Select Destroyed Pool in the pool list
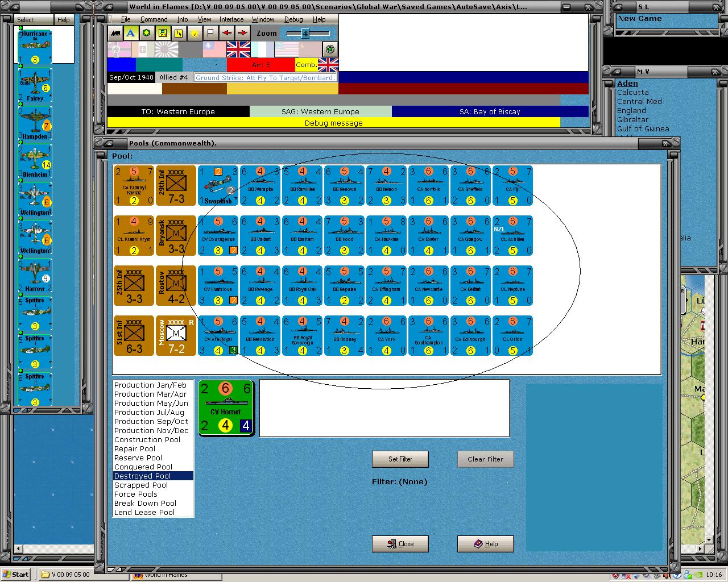Image resolution: width=728 pixels, height=582 pixels. 153,476
